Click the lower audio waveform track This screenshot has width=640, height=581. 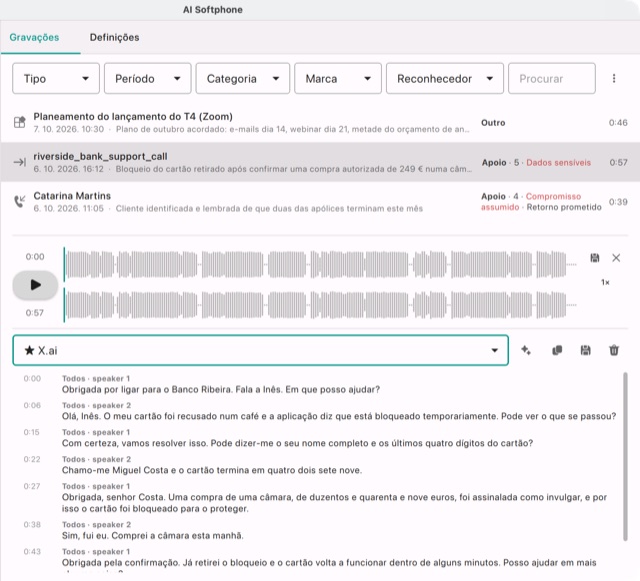(x=320, y=305)
